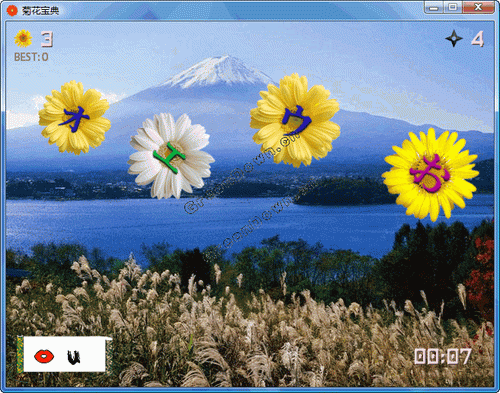Image resolution: width=500 pixels, height=393 pixels.
Task: Click the window title 菊花宝典
Action: (40, 11)
